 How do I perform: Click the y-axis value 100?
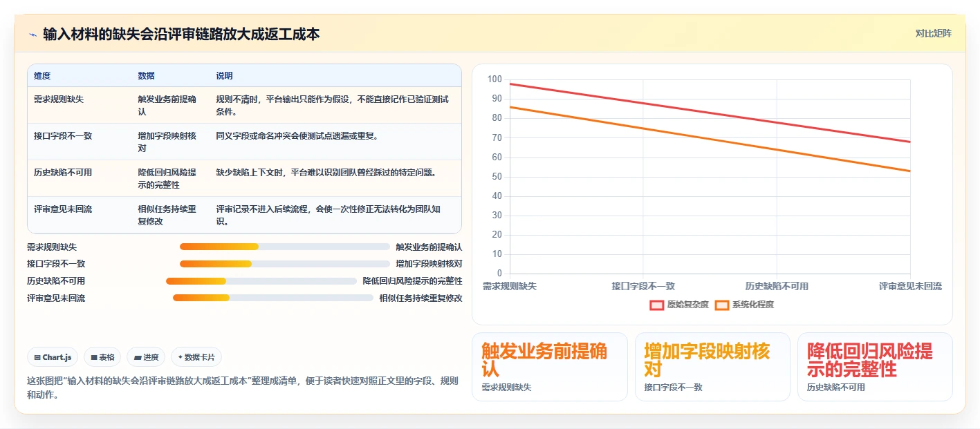click(494, 79)
